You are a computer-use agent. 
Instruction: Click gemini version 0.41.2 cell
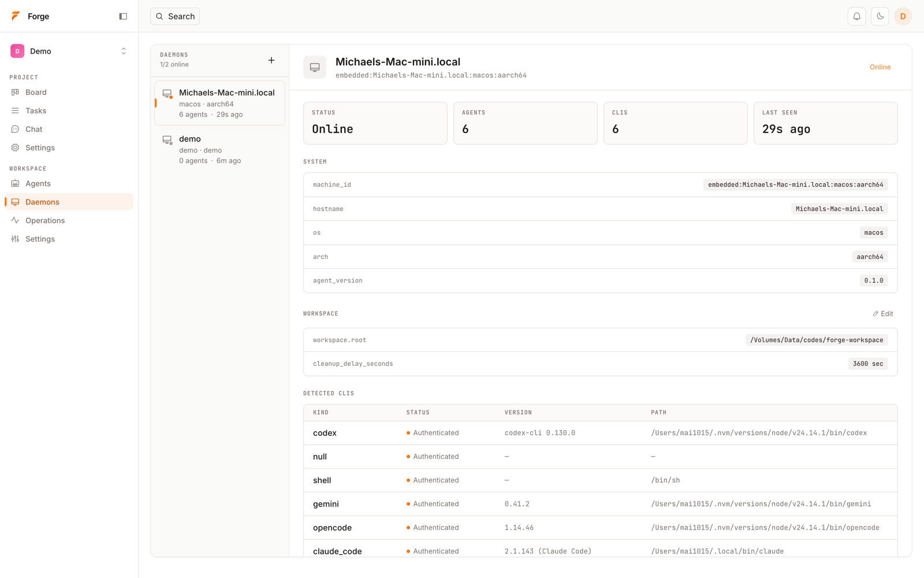coord(517,504)
